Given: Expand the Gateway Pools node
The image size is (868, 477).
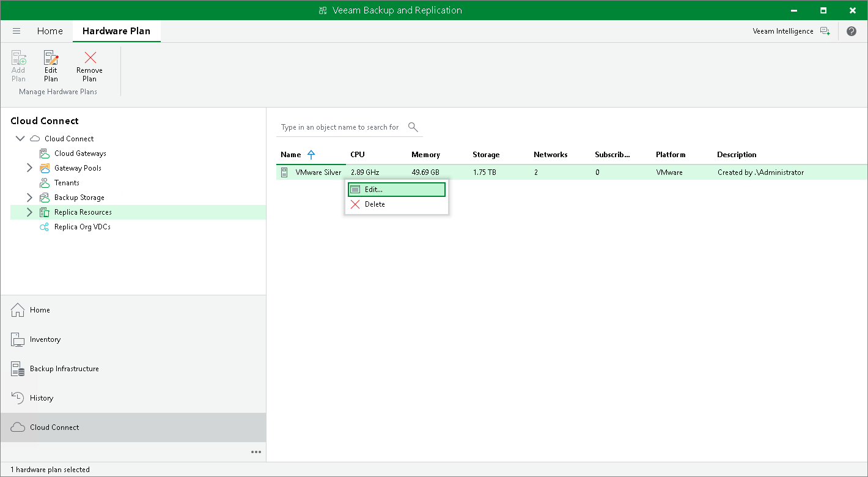Looking at the screenshot, I should [29, 168].
